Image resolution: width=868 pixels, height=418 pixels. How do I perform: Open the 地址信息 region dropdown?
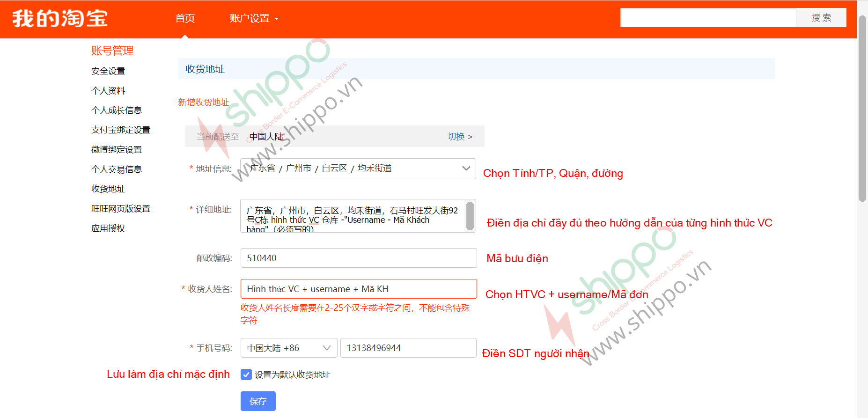point(358,169)
